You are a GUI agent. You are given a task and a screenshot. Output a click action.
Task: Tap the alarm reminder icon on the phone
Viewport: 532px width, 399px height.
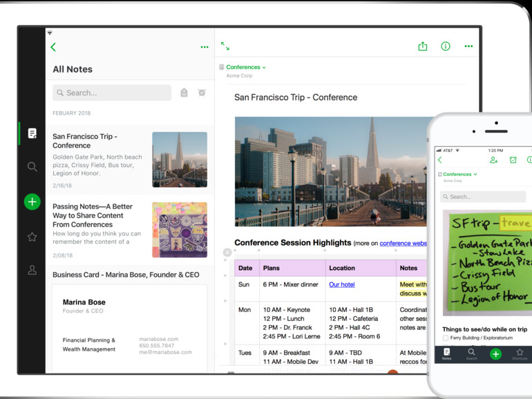[x=513, y=159]
